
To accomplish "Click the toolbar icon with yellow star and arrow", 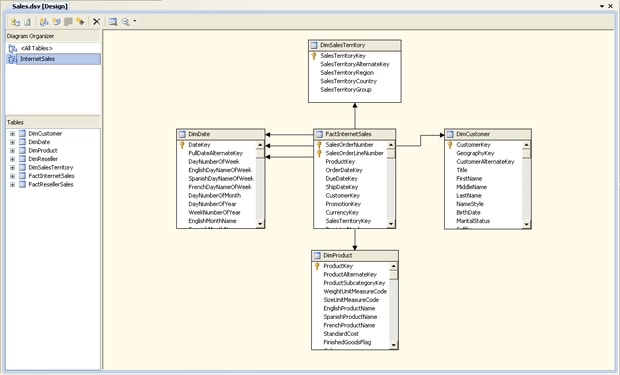I will [x=80, y=22].
